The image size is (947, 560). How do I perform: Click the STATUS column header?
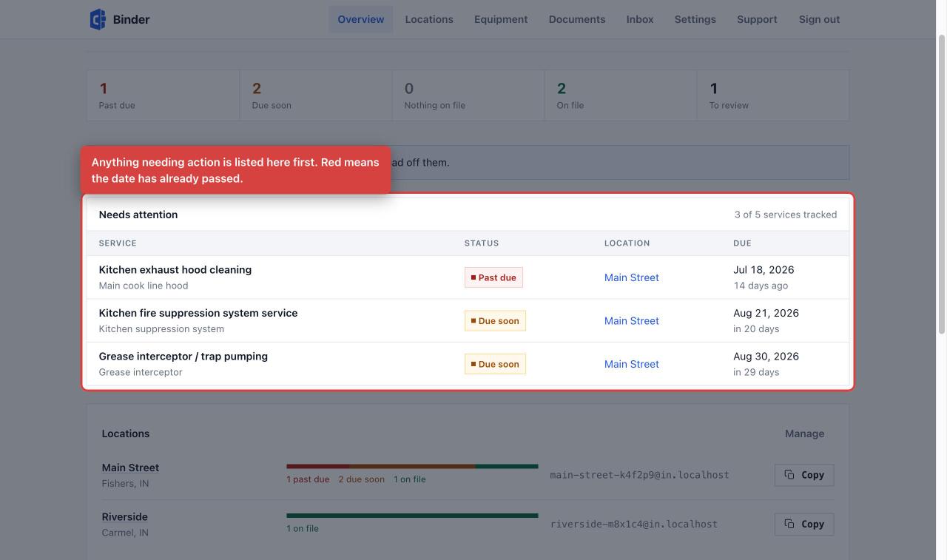pyautogui.click(x=482, y=243)
